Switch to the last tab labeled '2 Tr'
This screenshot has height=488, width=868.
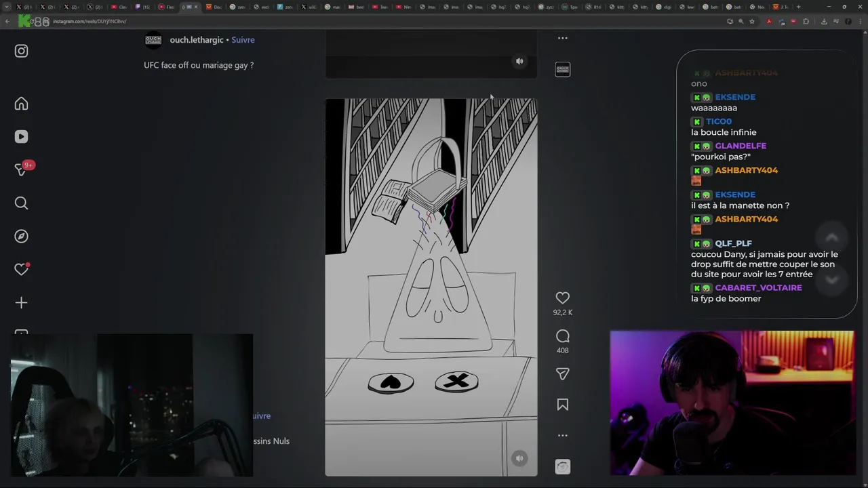(x=781, y=7)
